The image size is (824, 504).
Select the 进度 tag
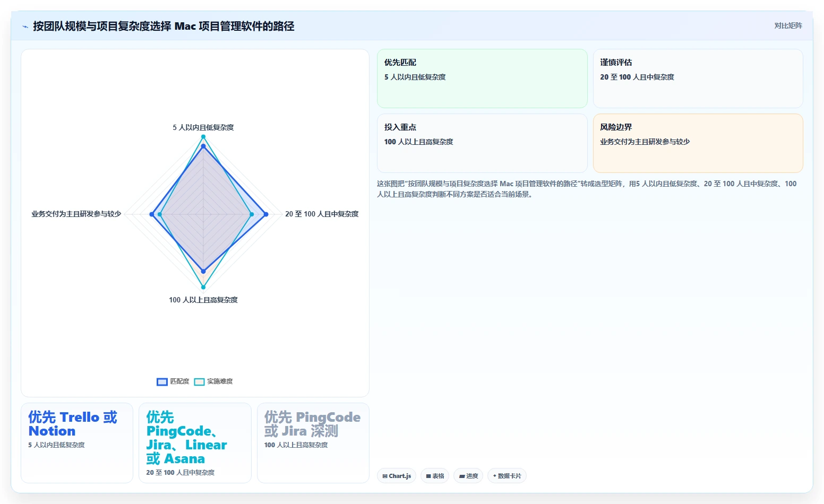[468, 476]
